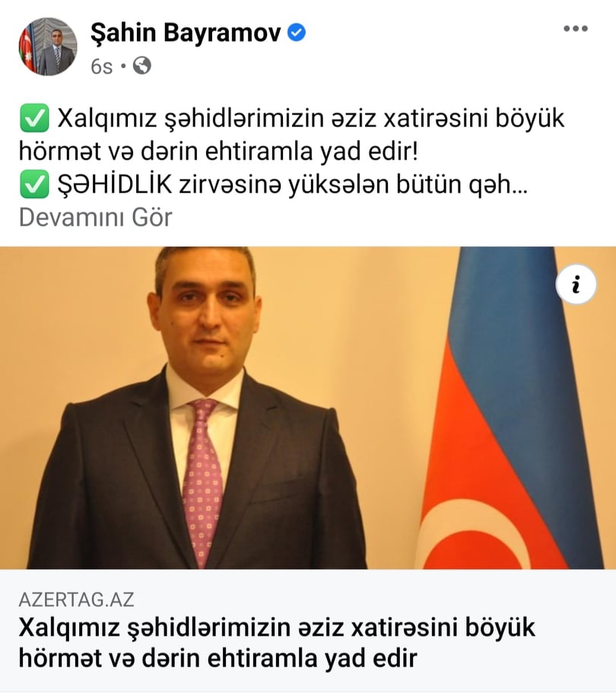Viewport: 616px width, 695px height.
Task: Click the gray link card footer area
Action: (x=308, y=630)
